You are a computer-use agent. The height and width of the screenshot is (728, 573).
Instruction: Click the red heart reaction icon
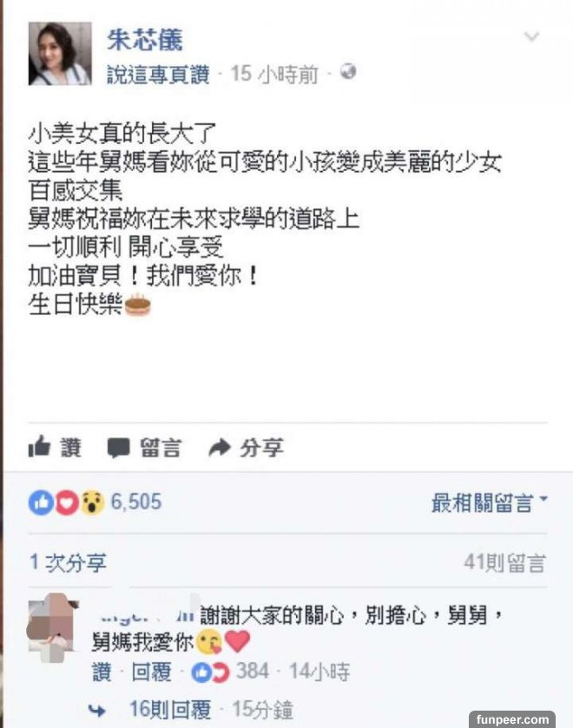(67, 502)
